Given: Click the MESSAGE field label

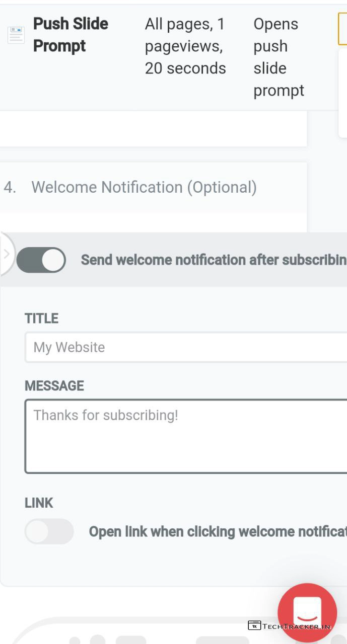Looking at the screenshot, I should click(x=54, y=386).
